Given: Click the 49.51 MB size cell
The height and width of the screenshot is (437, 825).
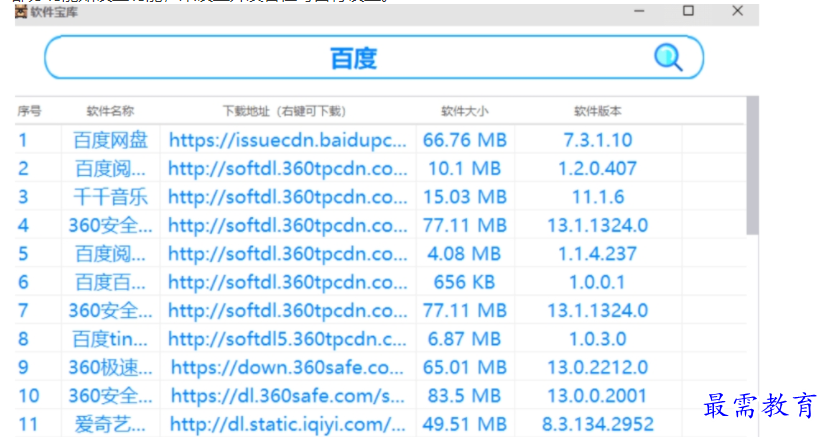Looking at the screenshot, I should [465, 424].
